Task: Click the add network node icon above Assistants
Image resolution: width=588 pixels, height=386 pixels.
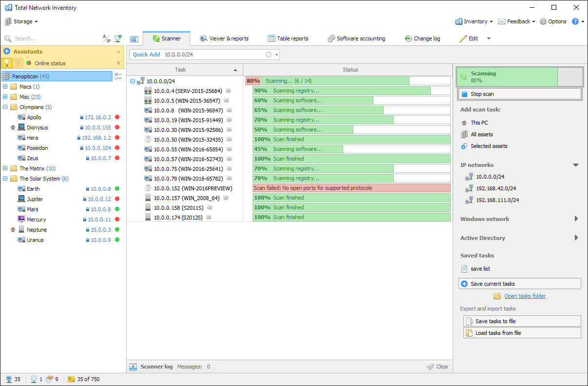Action: [117, 37]
